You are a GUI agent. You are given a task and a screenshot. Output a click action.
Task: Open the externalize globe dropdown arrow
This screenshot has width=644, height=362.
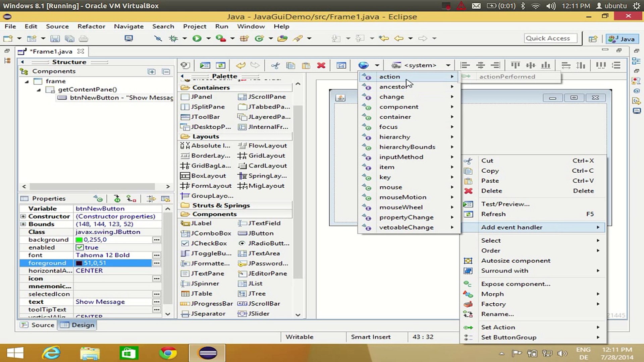point(377,65)
